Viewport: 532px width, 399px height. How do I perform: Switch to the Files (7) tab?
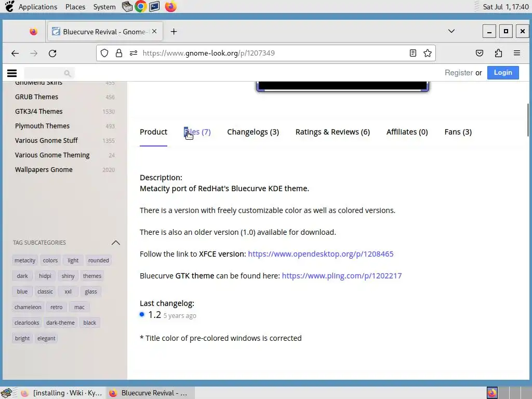(x=197, y=132)
